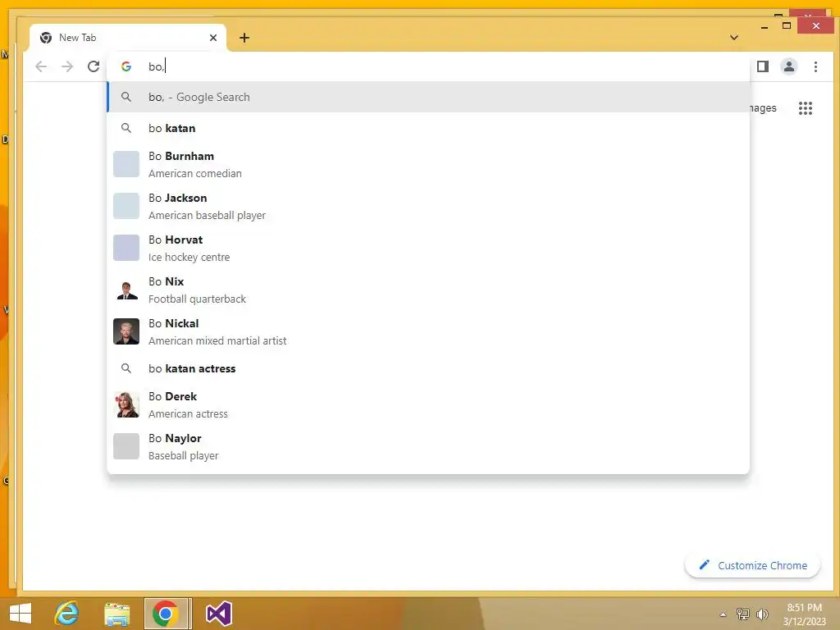840x630 pixels.
Task: Click the Google logo in the address bar
Action: pyautogui.click(x=126, y=66)
